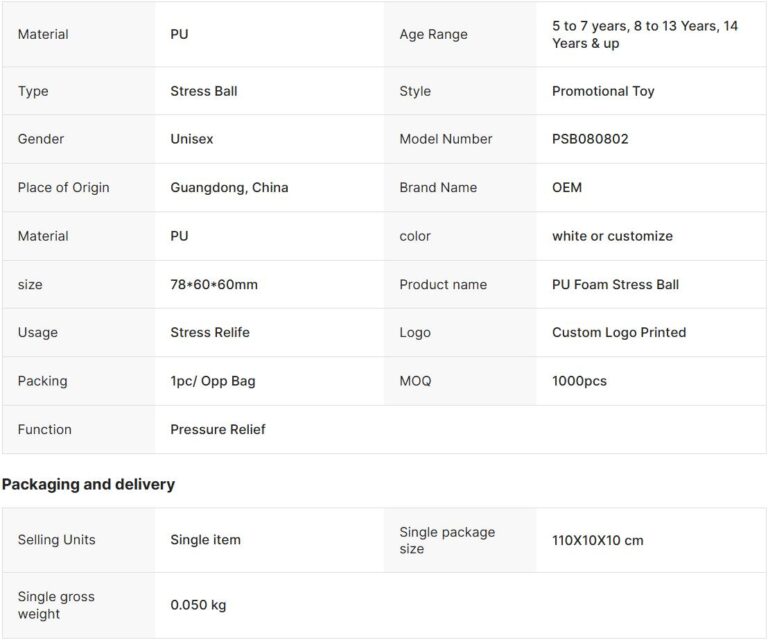Click the 0.050 kg gross weight value
Screen dimensions: 768x640
pyautogui.click(x=199, y=605)
